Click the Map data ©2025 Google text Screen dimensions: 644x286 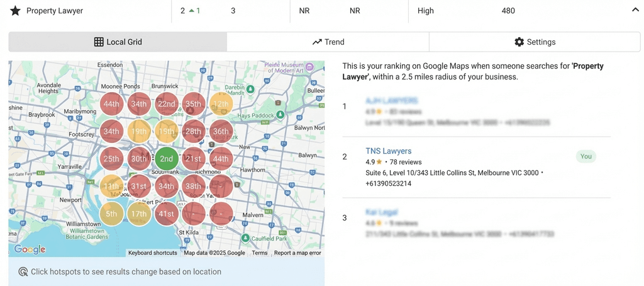214,253
